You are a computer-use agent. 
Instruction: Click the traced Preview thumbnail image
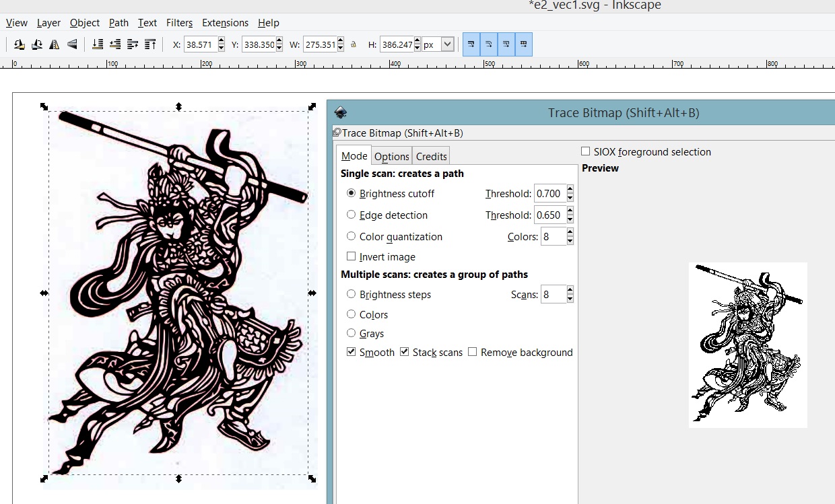click(747, 345)
